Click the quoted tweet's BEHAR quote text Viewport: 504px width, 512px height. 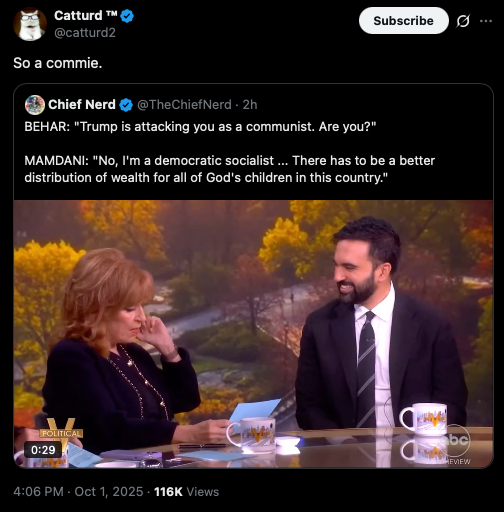pyautogui.click(x=200, y=127)
